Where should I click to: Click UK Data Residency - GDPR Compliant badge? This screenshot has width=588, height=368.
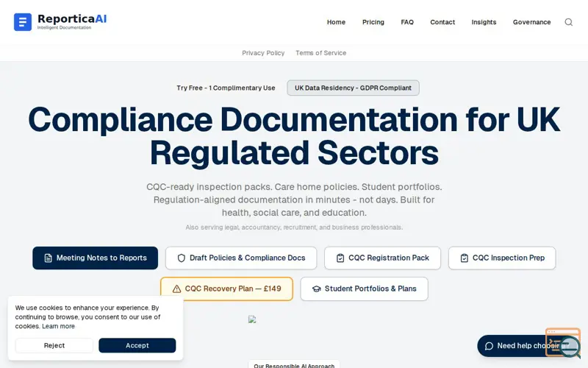[354, 88]
